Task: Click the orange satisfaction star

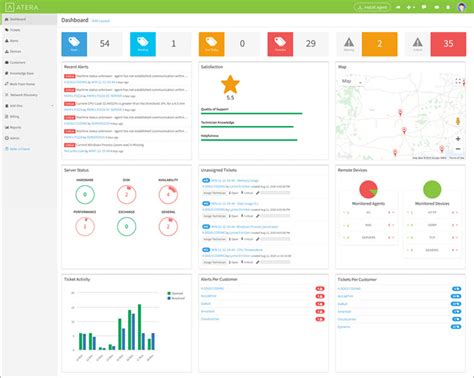Action: pyautogui.click(x=230, y=85)
